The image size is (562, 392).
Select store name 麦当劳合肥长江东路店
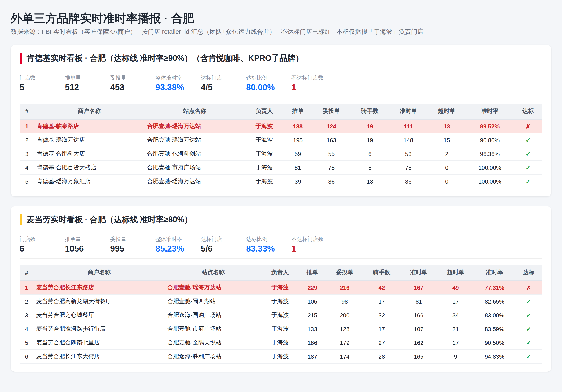pos(65,288)
